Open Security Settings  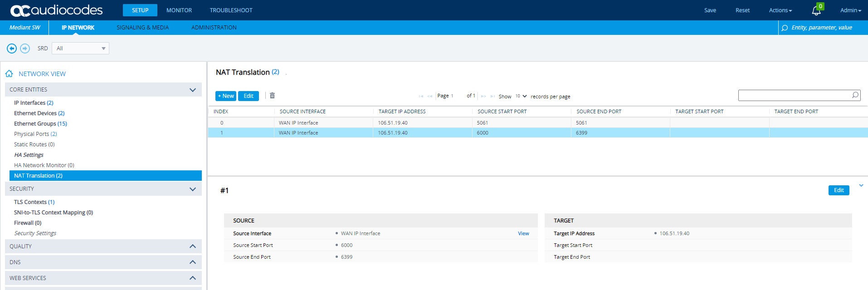(35, 233)
